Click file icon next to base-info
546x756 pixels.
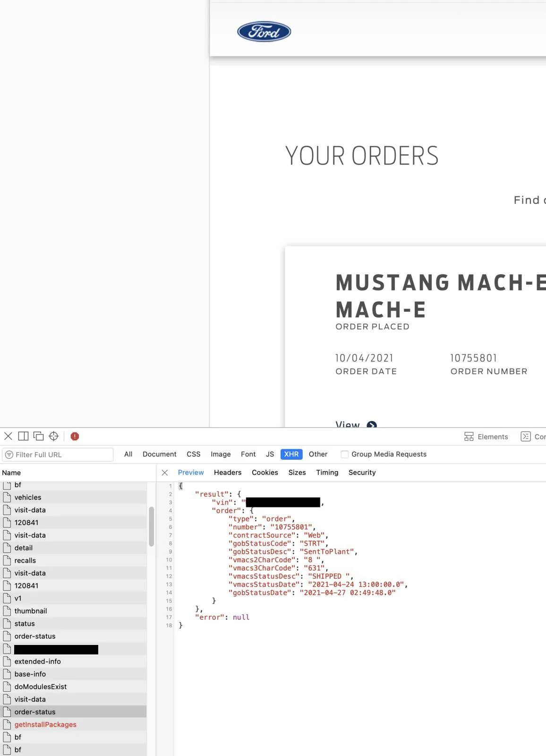7,674
